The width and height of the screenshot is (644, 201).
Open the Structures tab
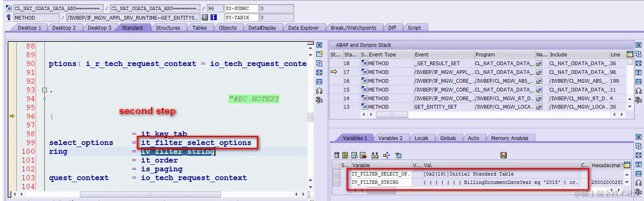click(x=168, y=28)
